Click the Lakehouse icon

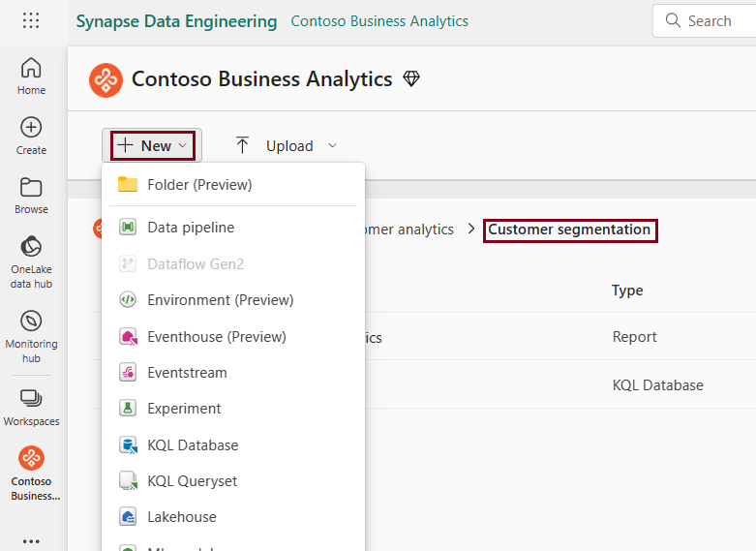pos(128,517)
